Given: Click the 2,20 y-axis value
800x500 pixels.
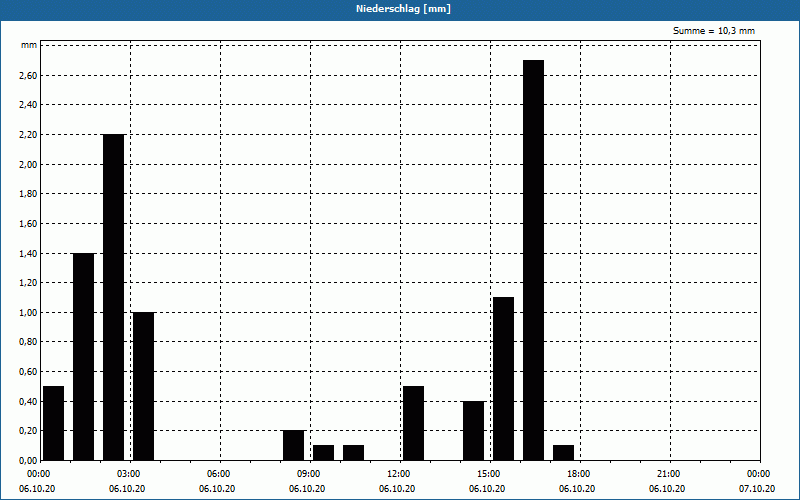Looking at the screenshot, I should tap(28, 135).
